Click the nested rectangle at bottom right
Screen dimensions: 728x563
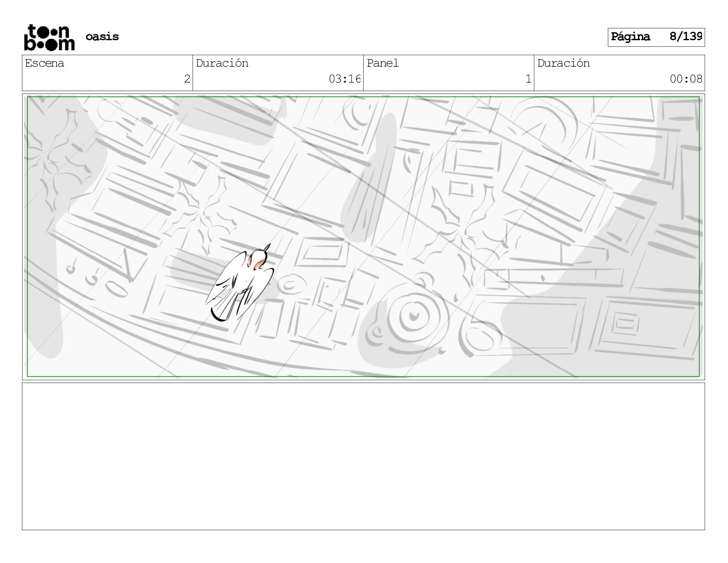(625, 325)
